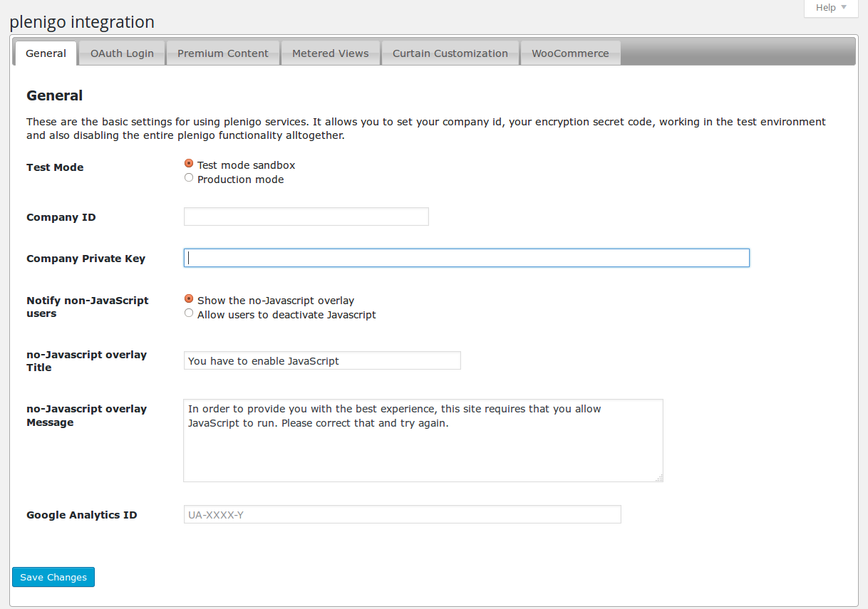
Task: Switch to the General tab
Action: coord(46,53)
